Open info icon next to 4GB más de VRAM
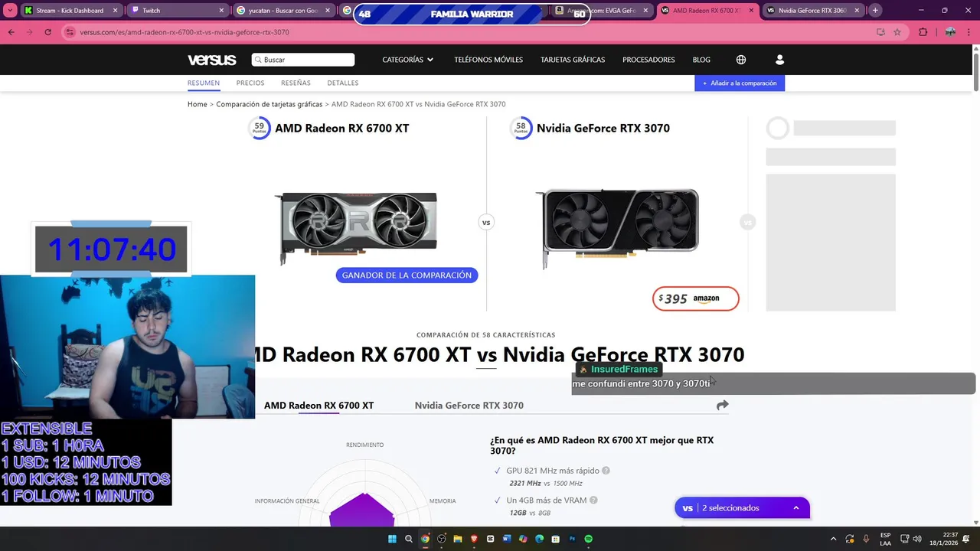The image size is (980, 551). click(593, 500)
